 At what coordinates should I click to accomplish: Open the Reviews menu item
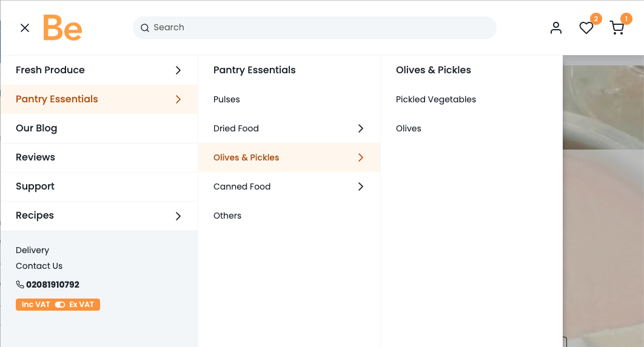pyautogui.click(x=35, y=157)
